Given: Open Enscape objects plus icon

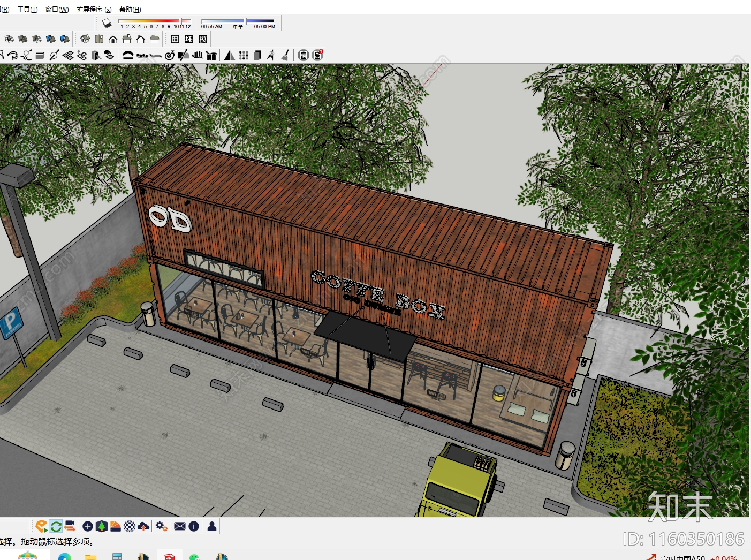Looking at the screenshot, I should (x=88, y=526).
